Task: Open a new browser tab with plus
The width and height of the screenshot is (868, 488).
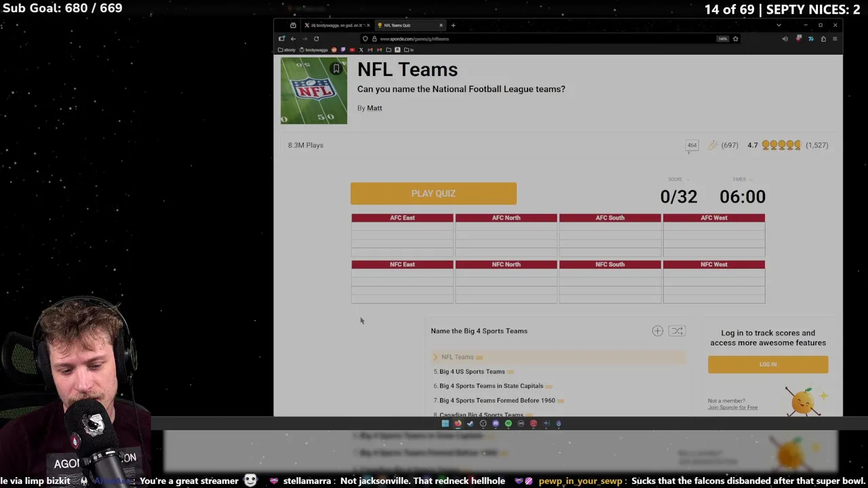Action: click(454, 25)
